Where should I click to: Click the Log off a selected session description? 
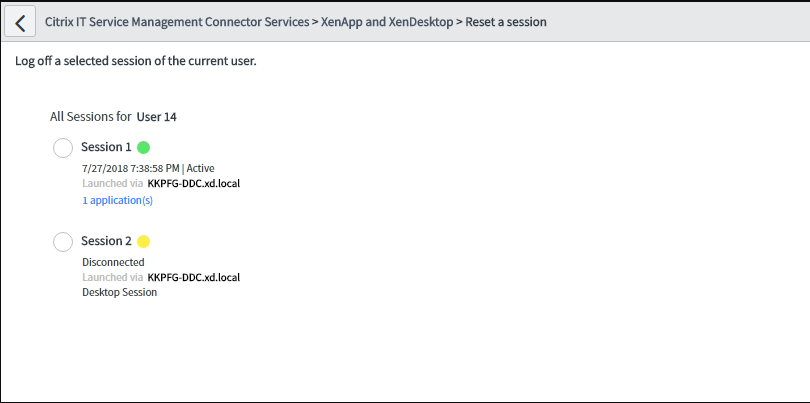click(136, 62)
